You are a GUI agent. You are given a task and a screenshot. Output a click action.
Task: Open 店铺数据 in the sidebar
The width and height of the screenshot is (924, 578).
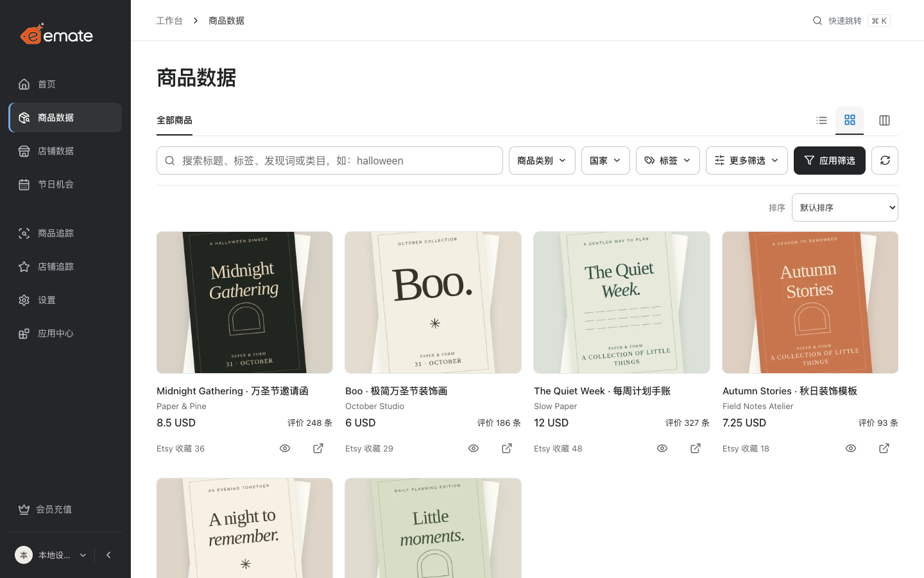65,151
